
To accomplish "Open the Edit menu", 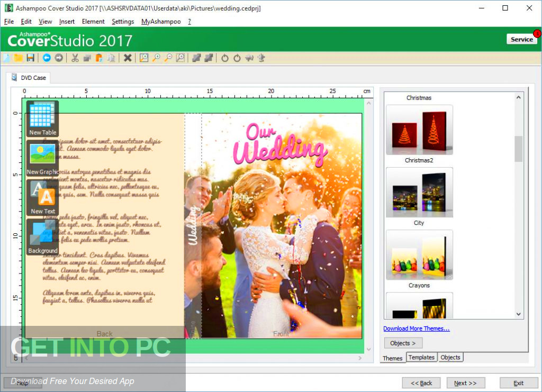I will pos(26,21).
